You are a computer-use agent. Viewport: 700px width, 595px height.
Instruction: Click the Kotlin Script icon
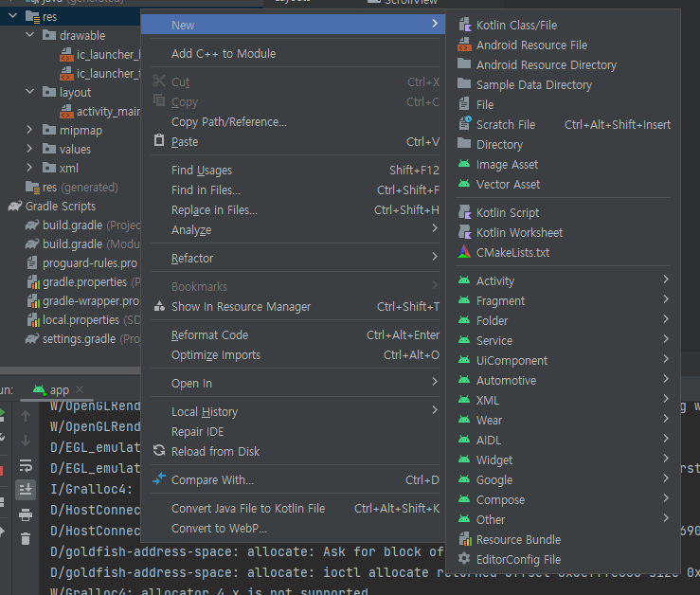[x=465, y=212]
